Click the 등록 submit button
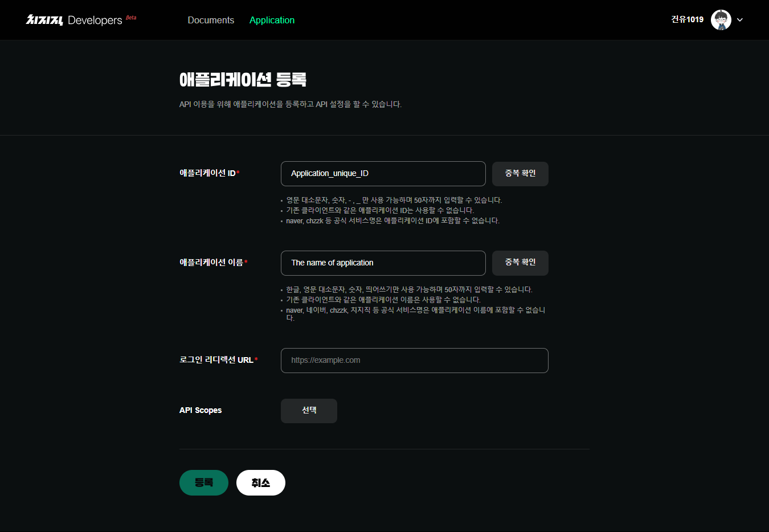 pos(204,482)
